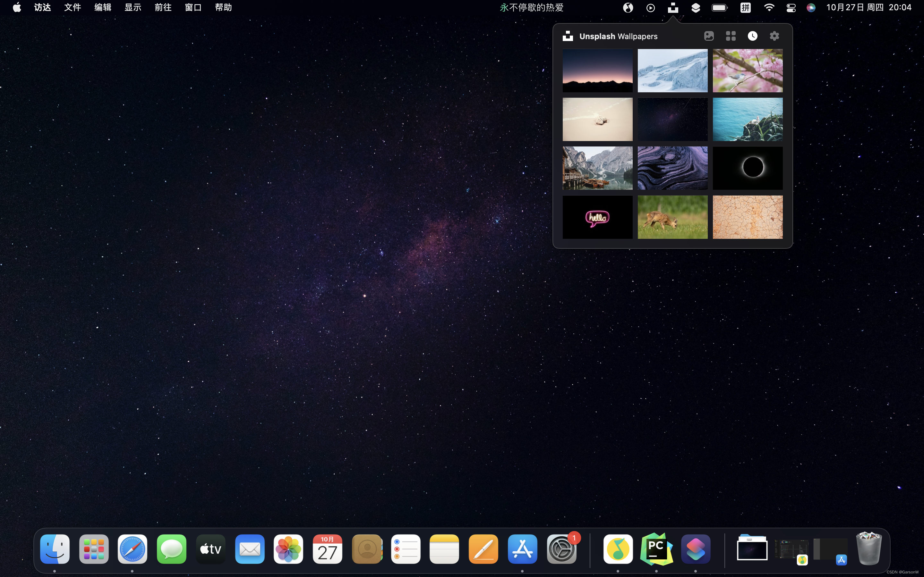Open the Apple menu
This screenshot has width=924, height=577.
(x=17, y=8)
